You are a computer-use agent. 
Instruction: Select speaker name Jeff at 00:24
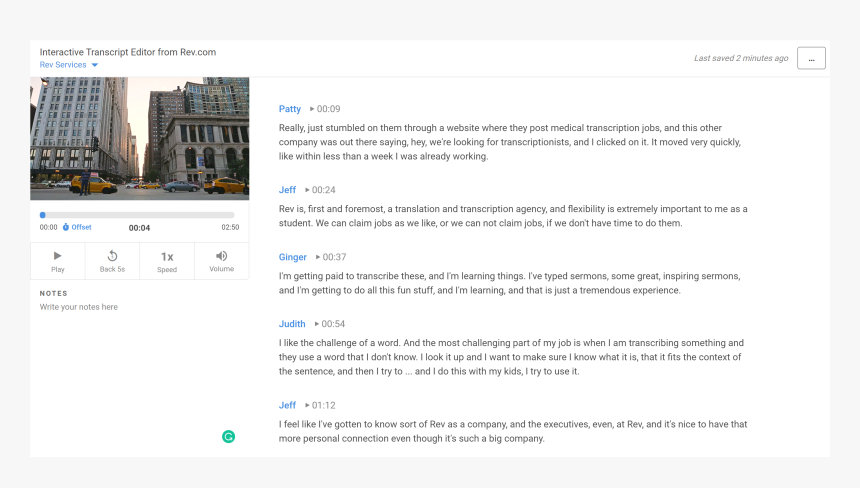pos(287,190)
